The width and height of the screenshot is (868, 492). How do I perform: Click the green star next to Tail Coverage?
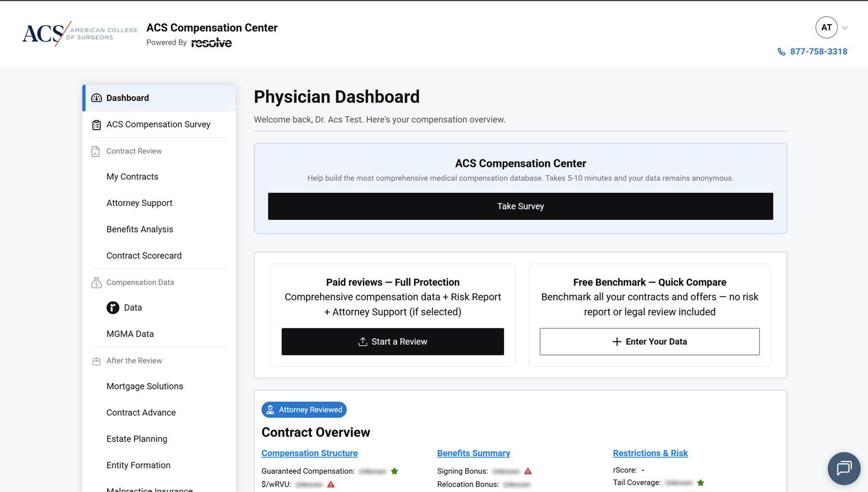701,483
